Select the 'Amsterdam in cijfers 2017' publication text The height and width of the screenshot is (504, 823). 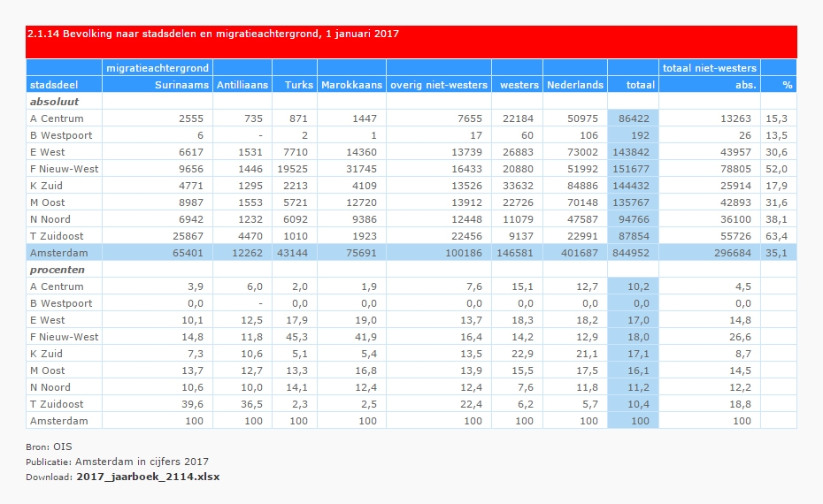coord(142,462)
